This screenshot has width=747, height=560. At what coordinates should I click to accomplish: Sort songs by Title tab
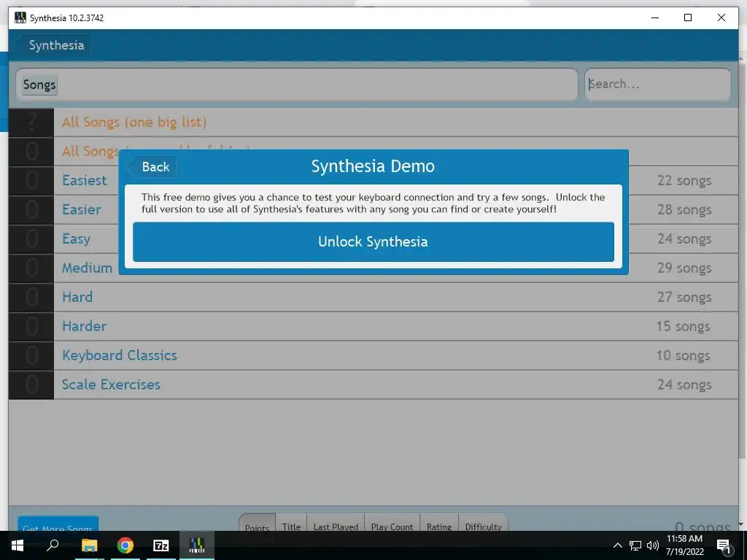tap(291, 523)
